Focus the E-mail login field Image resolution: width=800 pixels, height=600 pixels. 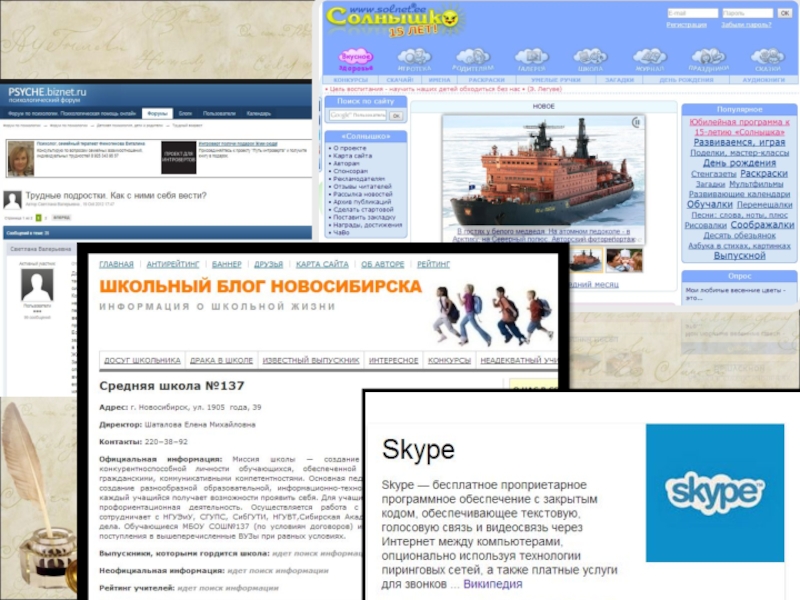click(692, 13)
